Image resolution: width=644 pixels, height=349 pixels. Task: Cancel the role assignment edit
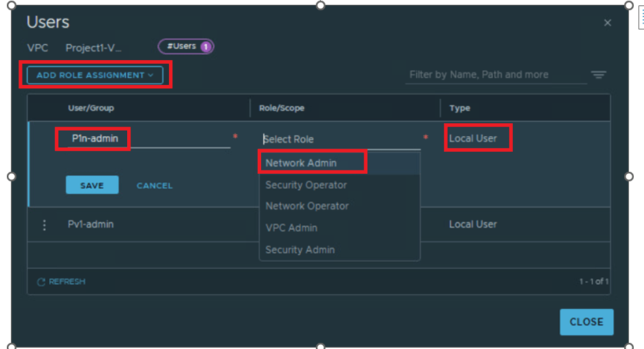(x=155, y=185)
